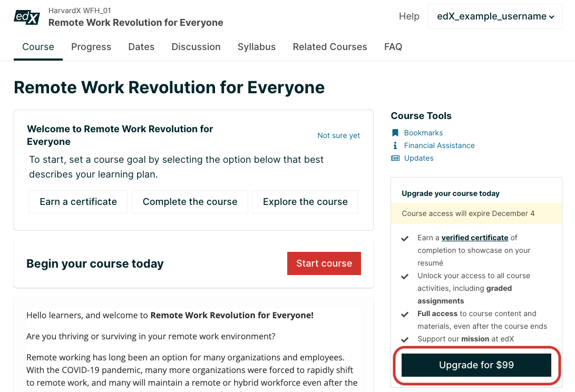Click the header Remote Work Revolution for Everyone title
This screenshot has width=575, height=392.
135,23
